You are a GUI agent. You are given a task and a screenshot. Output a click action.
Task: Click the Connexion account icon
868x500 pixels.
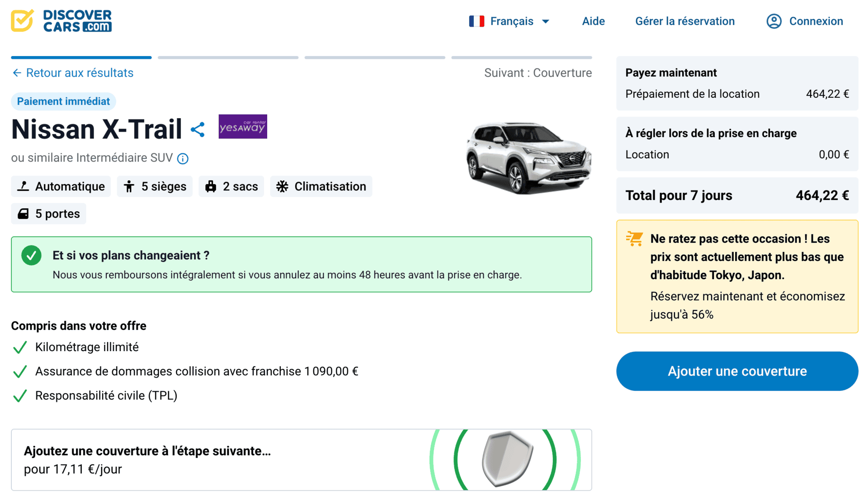click(774, 21)
